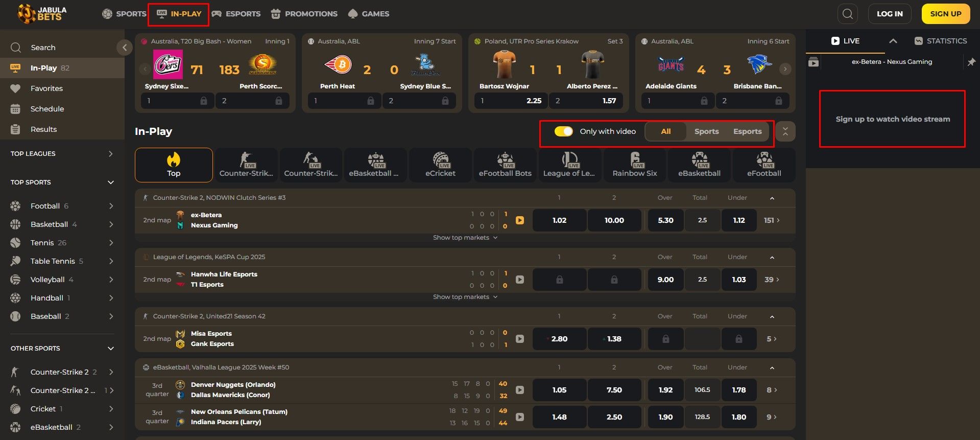
Task: Collapse the NODWIN Clutch Series #3 league
Action: tap(772, 198)
